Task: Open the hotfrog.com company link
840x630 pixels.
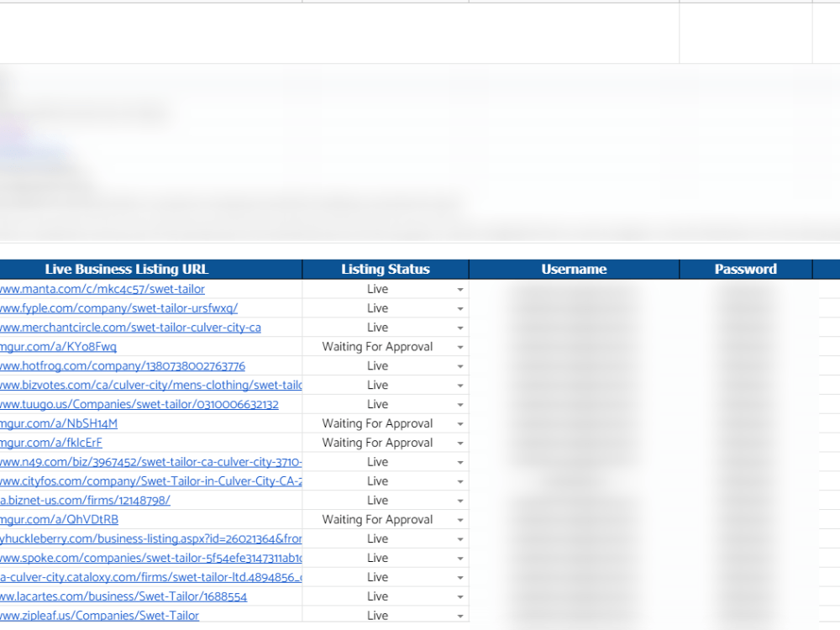Action: click(123, 366)
